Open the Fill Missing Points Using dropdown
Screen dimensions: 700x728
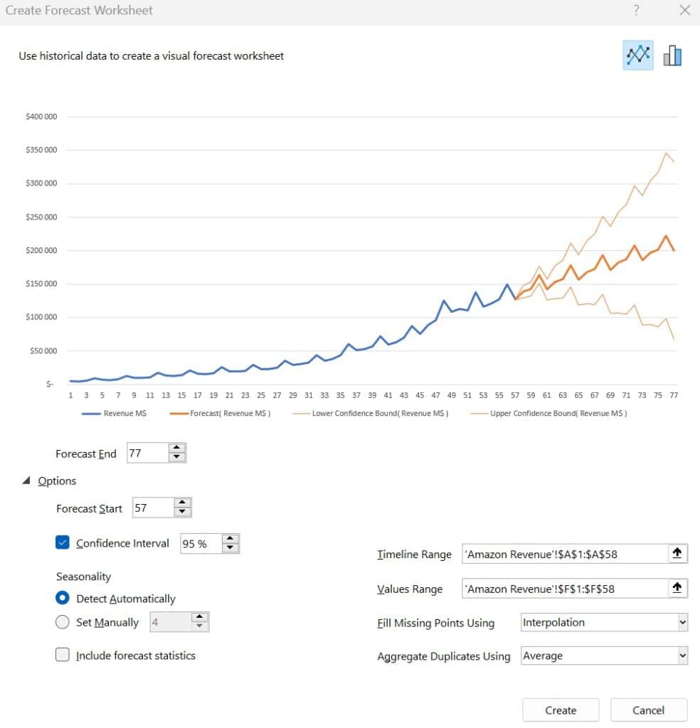pos(681,622)
